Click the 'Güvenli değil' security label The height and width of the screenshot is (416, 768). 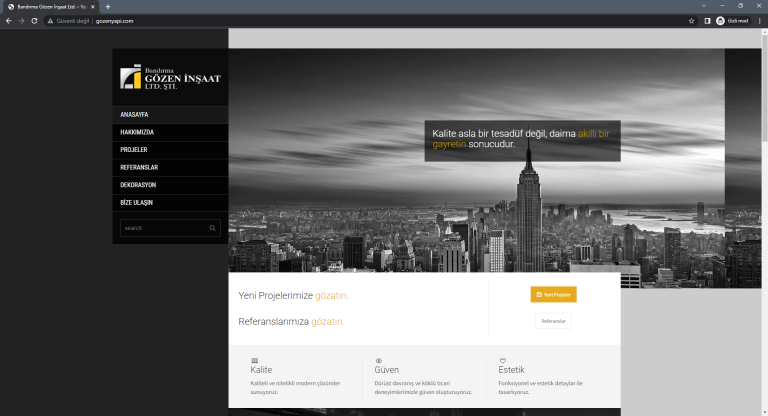(x=72, y=21)
